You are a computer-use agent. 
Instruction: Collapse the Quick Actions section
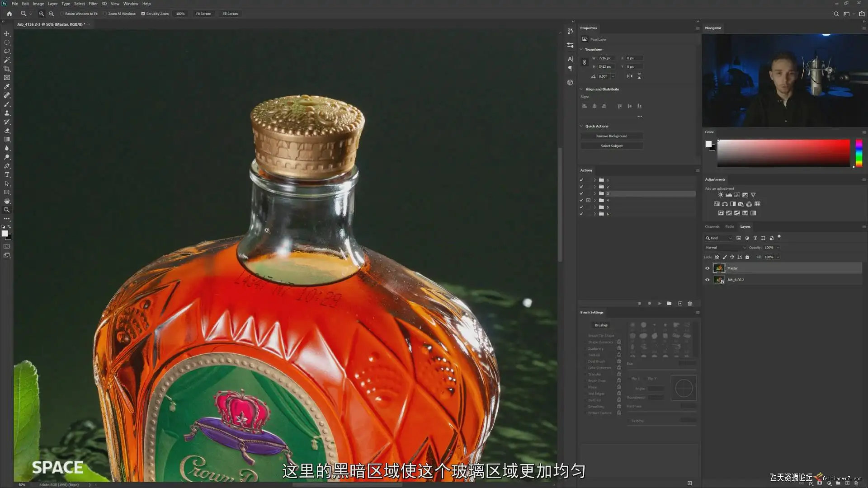[x=581, y=126]
